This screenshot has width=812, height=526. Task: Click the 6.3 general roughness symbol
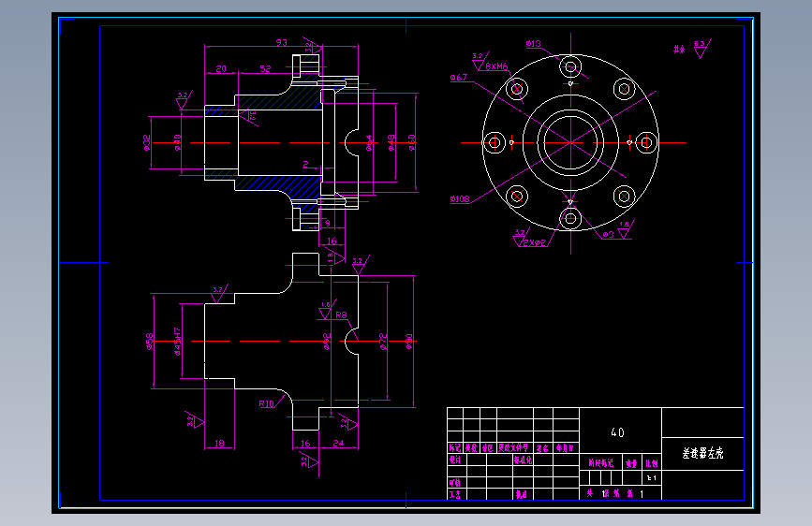pos(702,48)
